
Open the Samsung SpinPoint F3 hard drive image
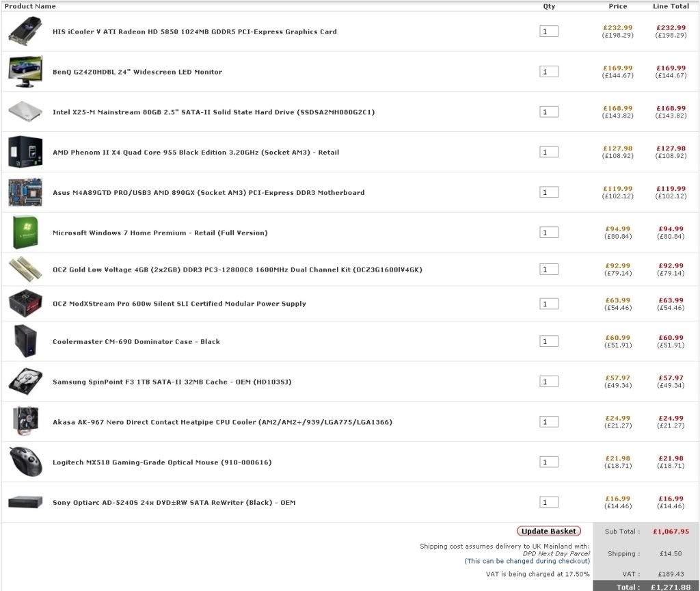click(25, 382)
